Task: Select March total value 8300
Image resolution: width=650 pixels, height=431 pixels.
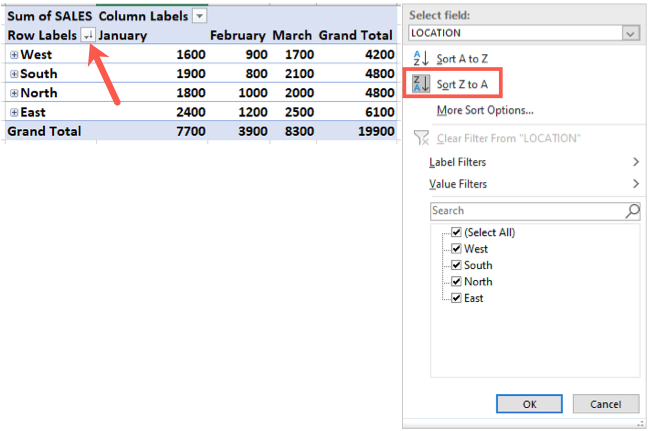Action: [299, 131]
